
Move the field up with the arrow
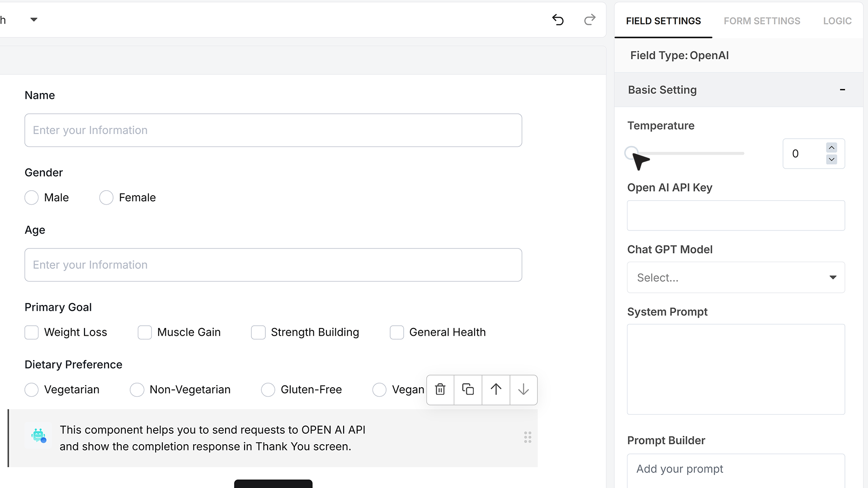point(496,389)
